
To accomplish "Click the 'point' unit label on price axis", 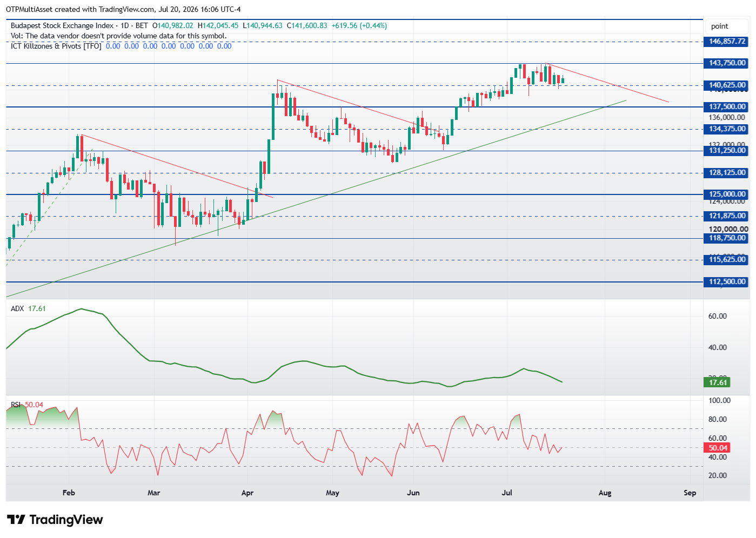I will point(719,26).
